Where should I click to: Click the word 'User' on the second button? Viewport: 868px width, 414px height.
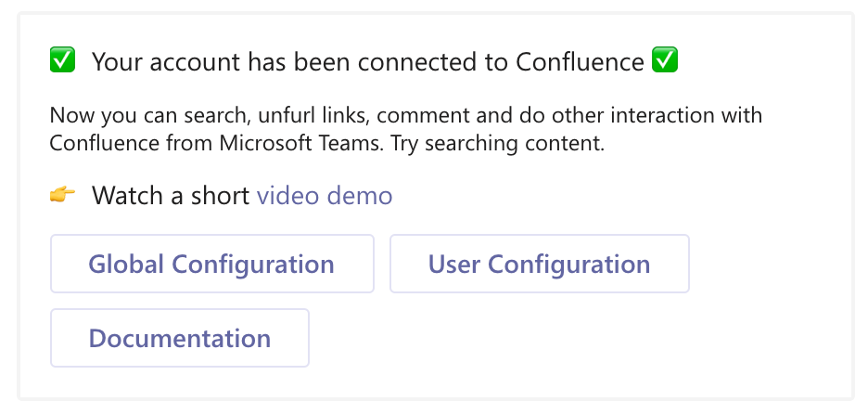454,265
